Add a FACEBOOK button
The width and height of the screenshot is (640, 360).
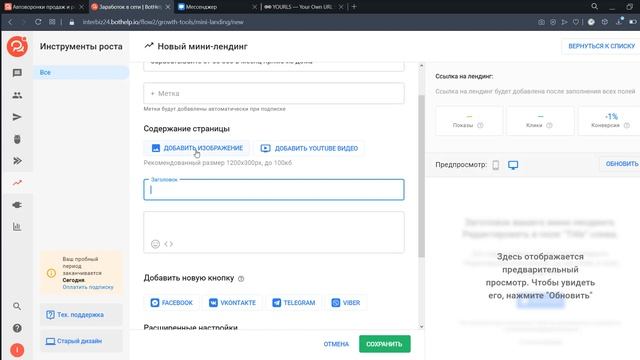[x=171, y=303]
